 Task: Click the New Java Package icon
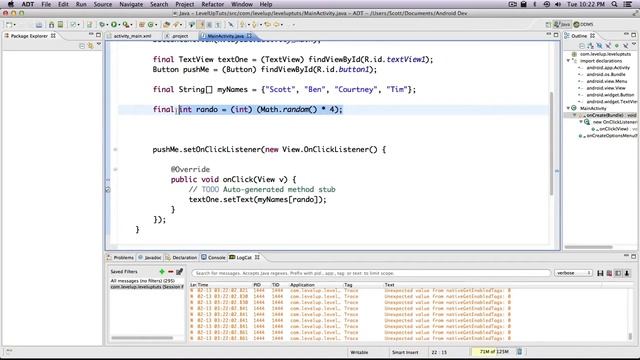tap(142, 24)
